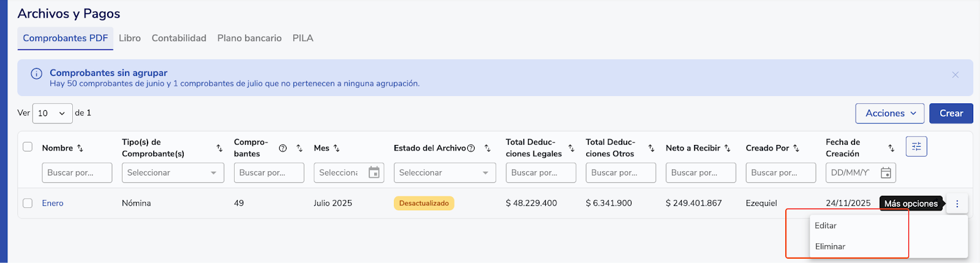Viewport: 980px width, 263px height.
Task: Click the Crear button
Action: 951,113
